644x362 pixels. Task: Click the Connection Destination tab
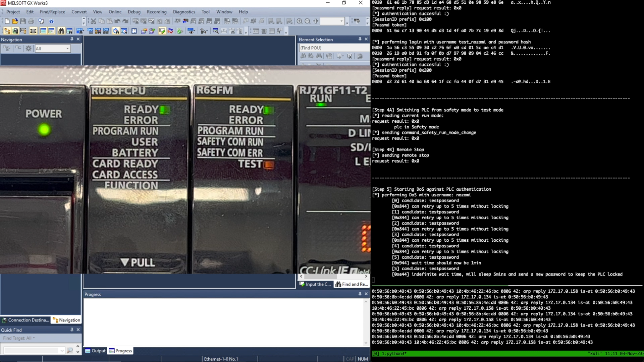(x=26, y=320)
